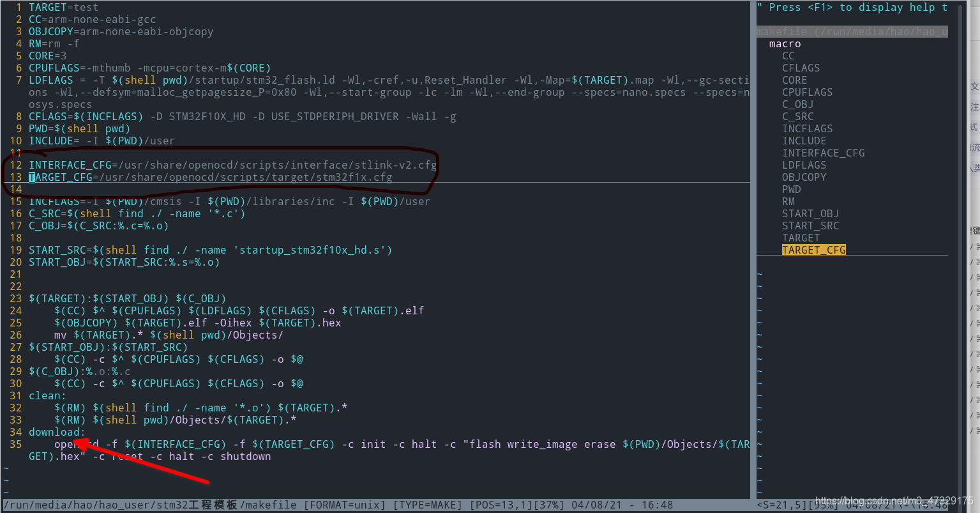Click OBJCOPY -Oihex command line
Screen dimensions: 980x513
coord(197,323)
